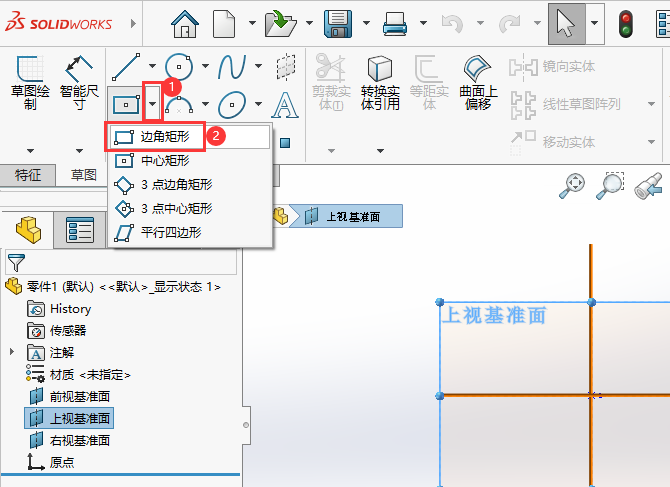Screen dimensions: 670x487
Task: Open the dropdown arrow next to Ellipse tool
Action: tap(259, 104)
